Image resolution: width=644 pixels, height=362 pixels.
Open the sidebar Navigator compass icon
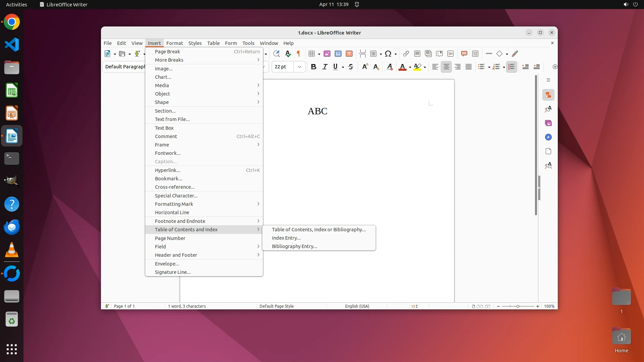pyautogui.click(x=548, y=137)
